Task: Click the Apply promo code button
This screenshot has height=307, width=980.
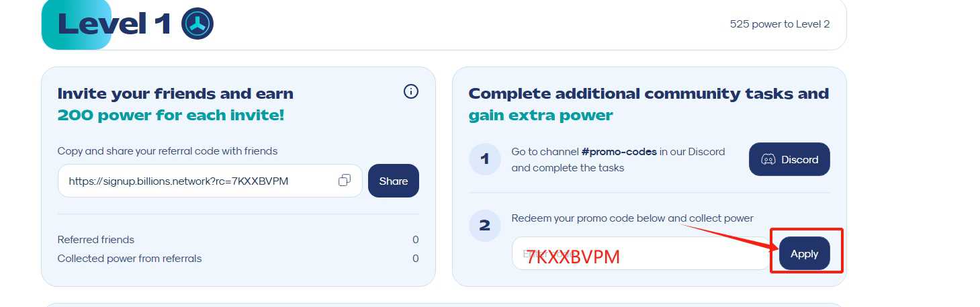Action: pos(804,253)
